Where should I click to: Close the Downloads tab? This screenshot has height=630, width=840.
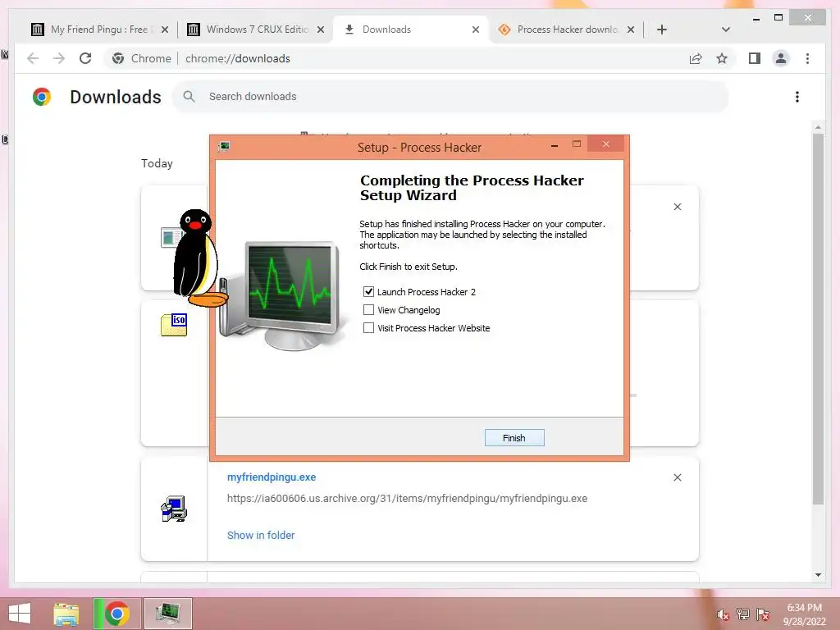(475, 30)
